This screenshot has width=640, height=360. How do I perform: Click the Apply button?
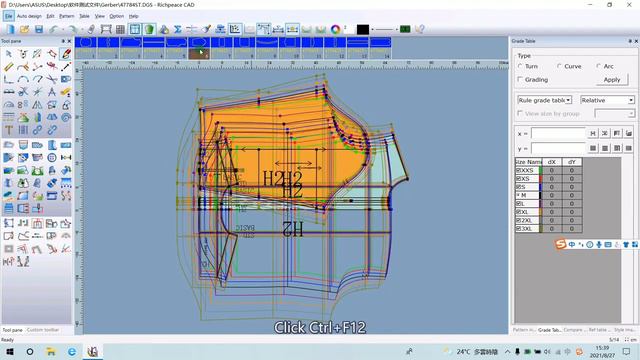click(612, 80)
